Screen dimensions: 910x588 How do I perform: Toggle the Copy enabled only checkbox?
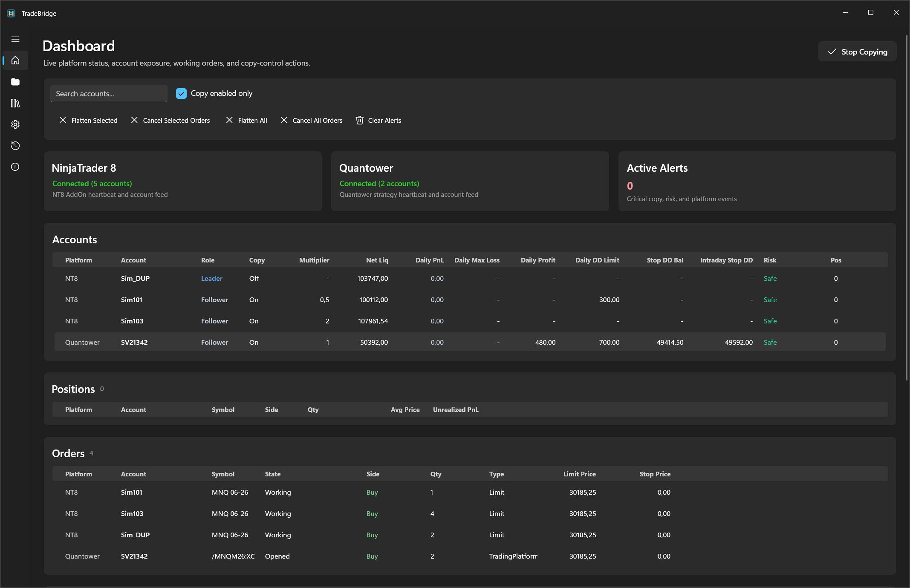point(181,93)
